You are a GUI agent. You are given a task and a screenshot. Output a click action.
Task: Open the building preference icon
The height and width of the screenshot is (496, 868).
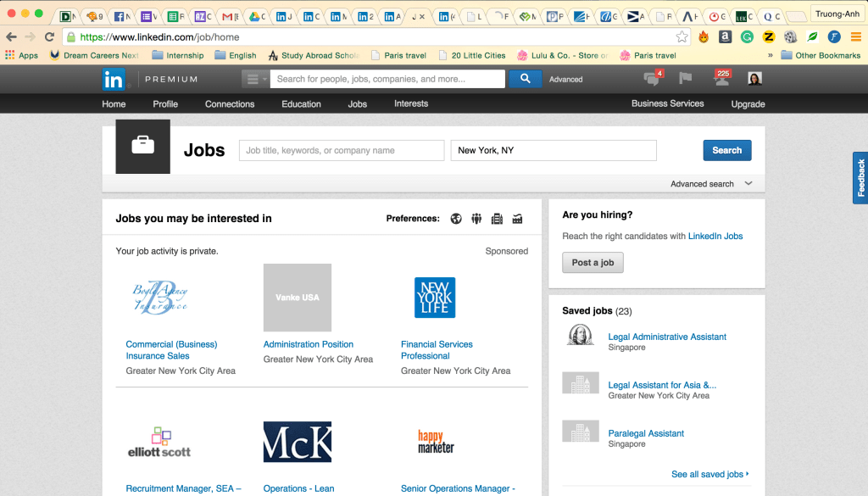coord(497,219)
